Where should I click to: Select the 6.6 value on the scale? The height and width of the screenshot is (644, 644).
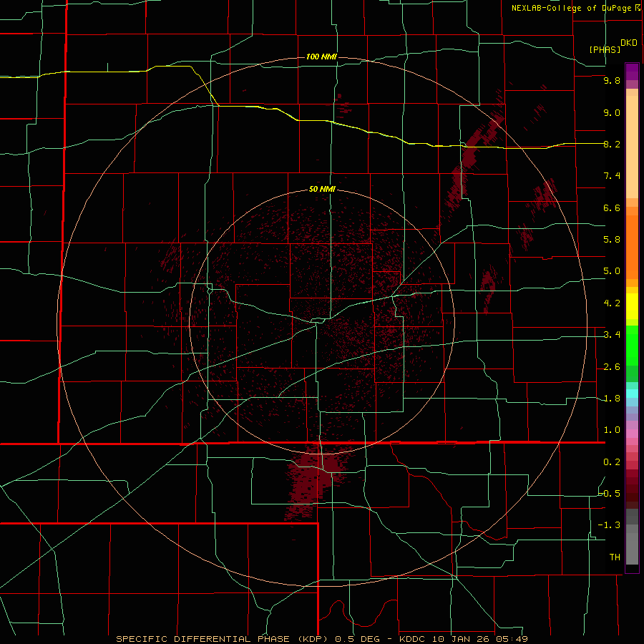[x=612, y=208]
